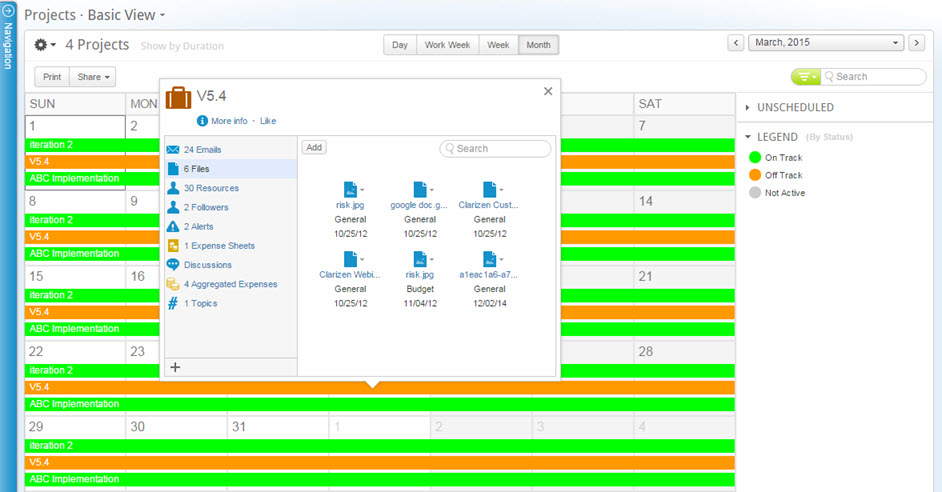
Task: Open google doc file dropdown arrow
Action: click(432, 190)
